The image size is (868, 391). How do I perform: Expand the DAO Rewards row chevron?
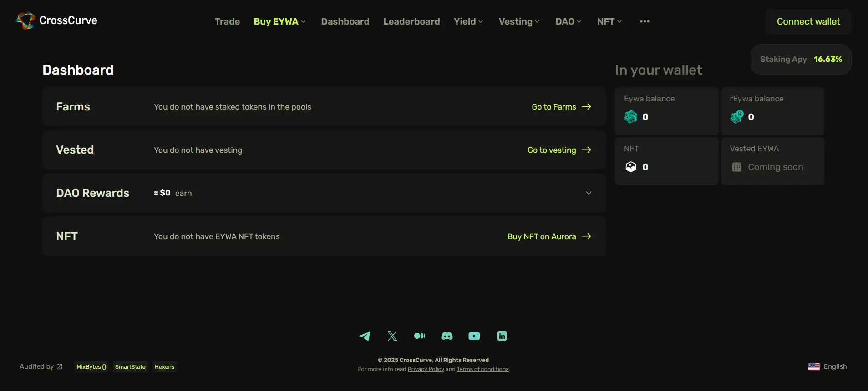589,193
